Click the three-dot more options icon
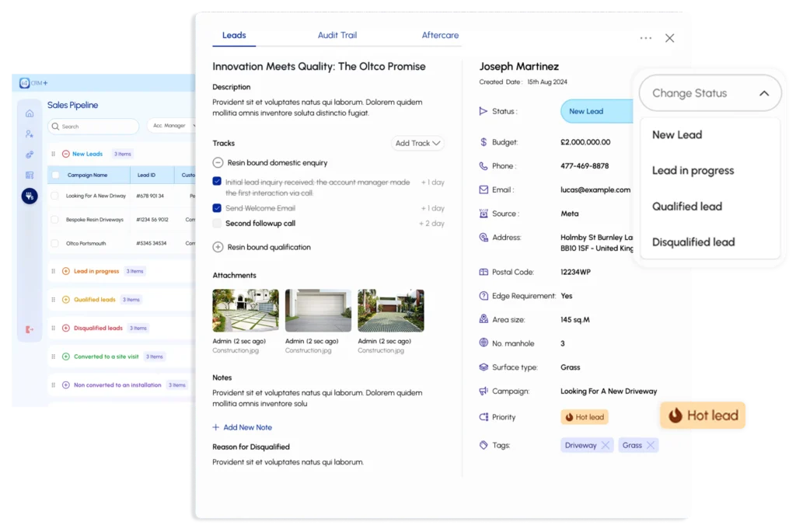The height and width of the screenshot is (532, 796). 646,38
